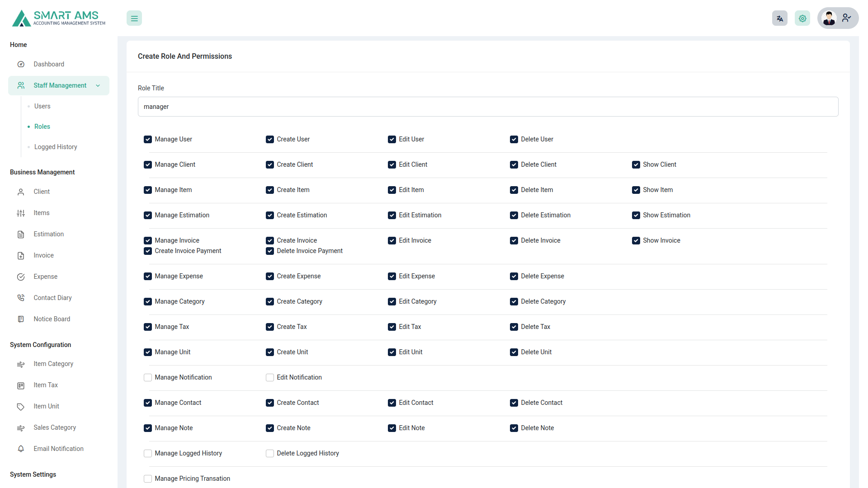Click the hamburger menu toggle icon
The height and width of the screenshot is (488, 868).
pos(134,19)
